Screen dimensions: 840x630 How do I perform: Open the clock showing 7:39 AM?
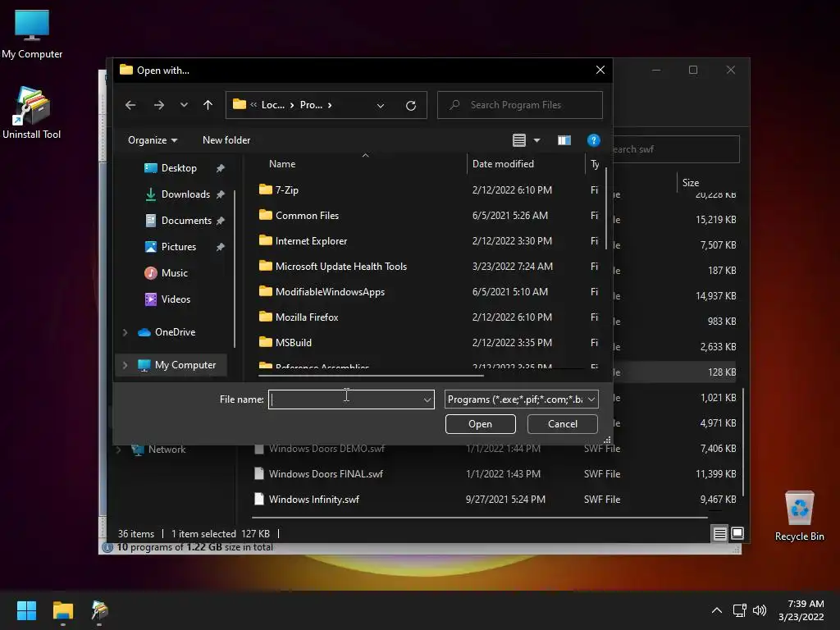pyautogui.click(x=801, y=610)
